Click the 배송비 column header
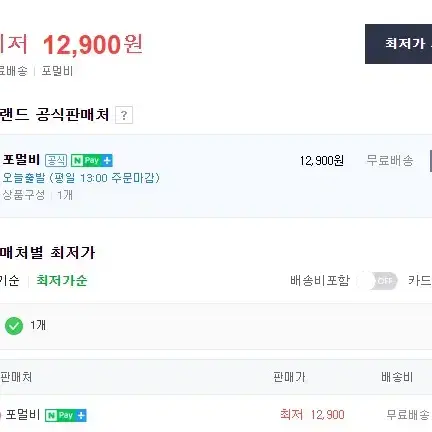The width and height of the screenshot is (432, 432). tap(397, 377)
